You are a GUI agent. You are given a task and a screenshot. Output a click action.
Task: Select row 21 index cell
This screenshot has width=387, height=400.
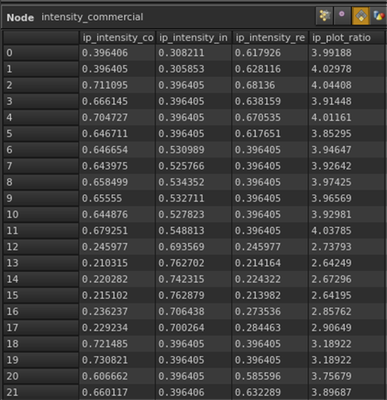pos(41,392)
